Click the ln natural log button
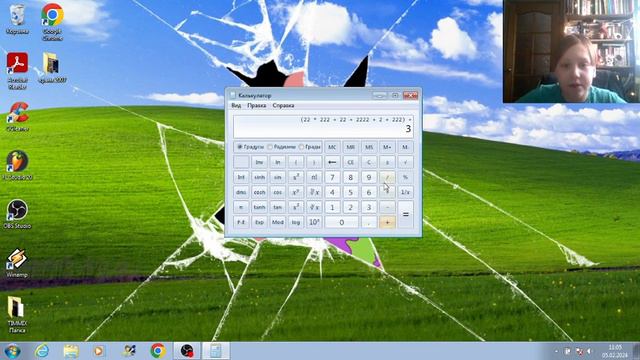Screen dimensions: 640x360 [x=278, y=162]
